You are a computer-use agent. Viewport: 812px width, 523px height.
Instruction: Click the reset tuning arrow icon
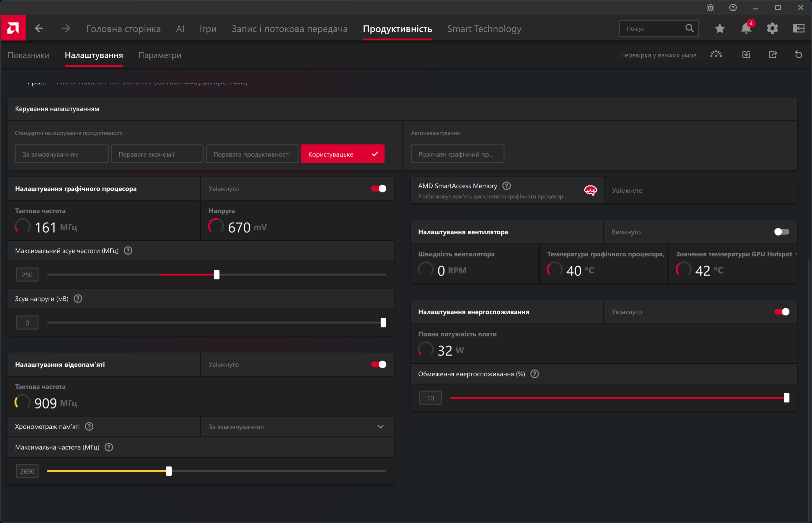[799, 55]
